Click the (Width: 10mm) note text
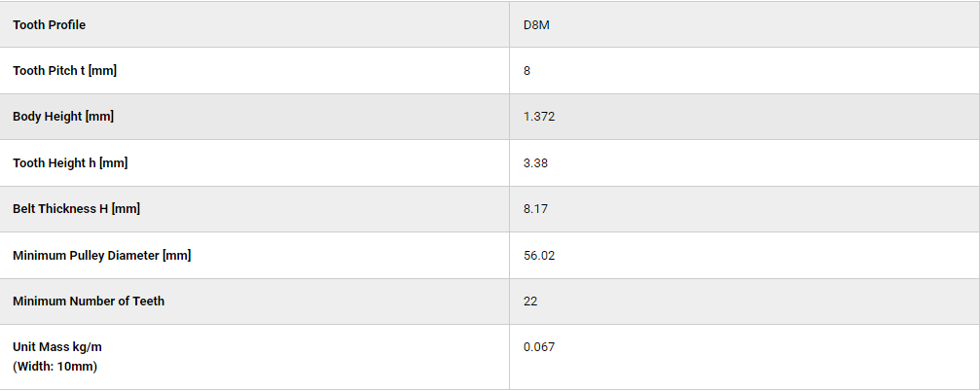Screen dimensions: 980x391 (55, 367)
